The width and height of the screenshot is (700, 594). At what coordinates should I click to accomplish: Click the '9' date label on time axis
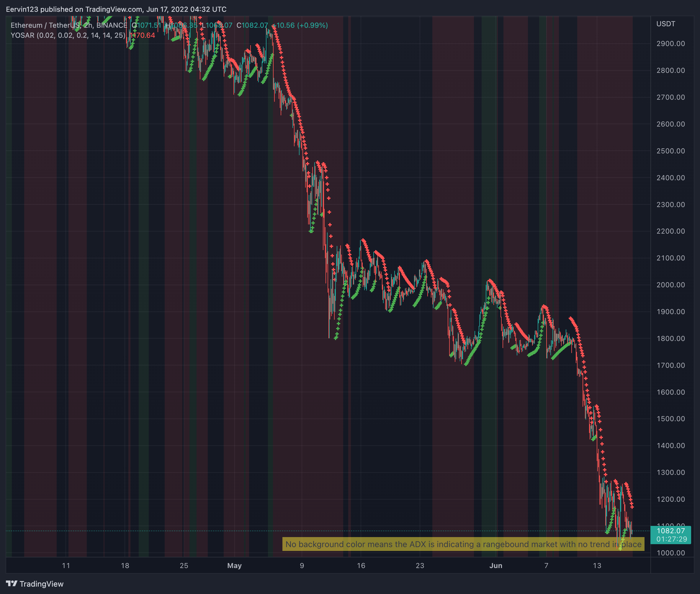(x=302, y=565)
